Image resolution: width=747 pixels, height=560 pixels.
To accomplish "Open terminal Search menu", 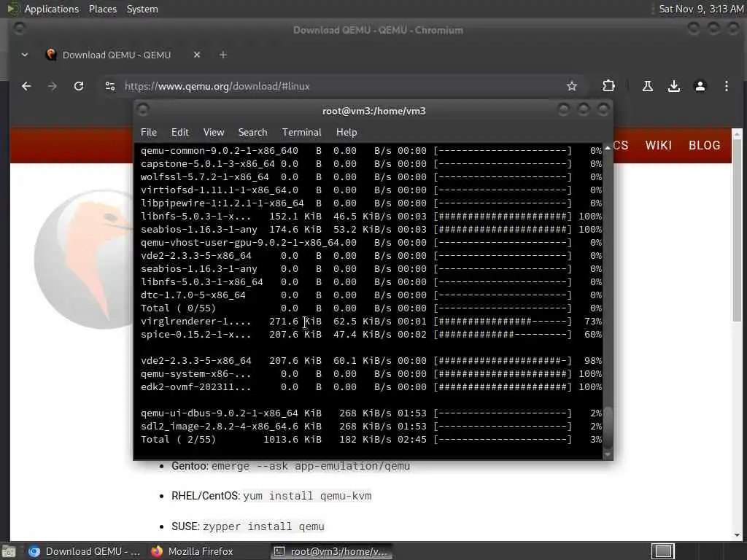I will [252, 133].
